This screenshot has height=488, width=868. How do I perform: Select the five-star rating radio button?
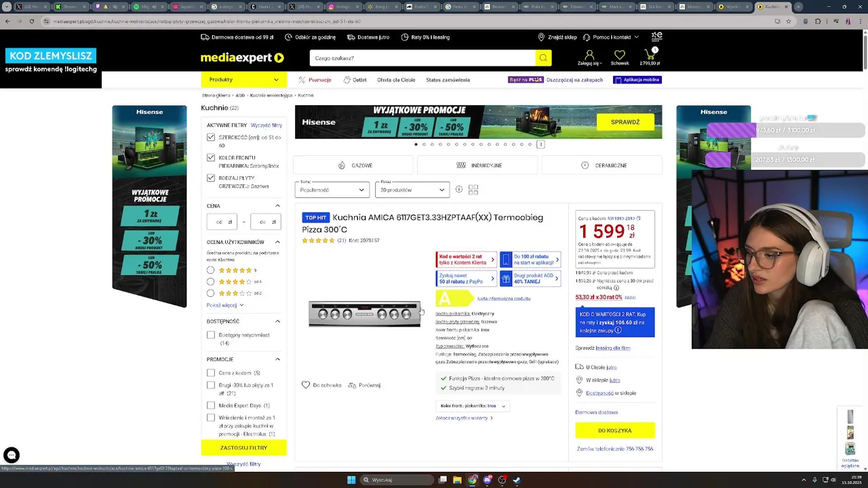click(210, 270)
